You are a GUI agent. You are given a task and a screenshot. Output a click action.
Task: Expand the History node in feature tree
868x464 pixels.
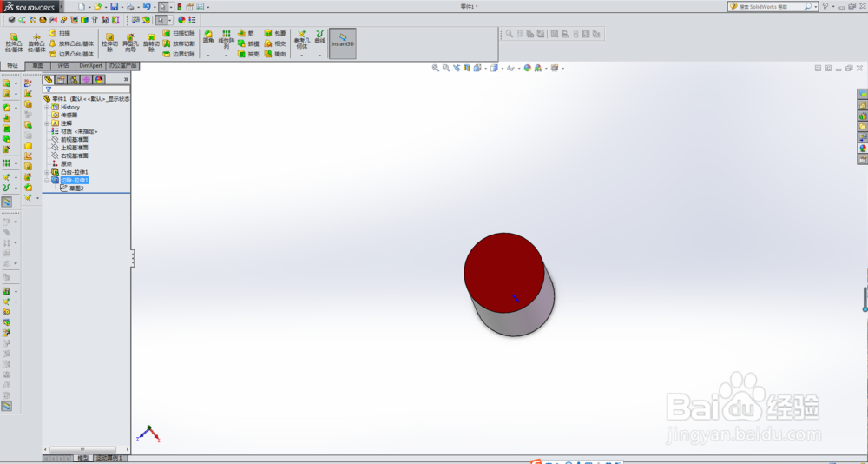(x=47, y=107)
